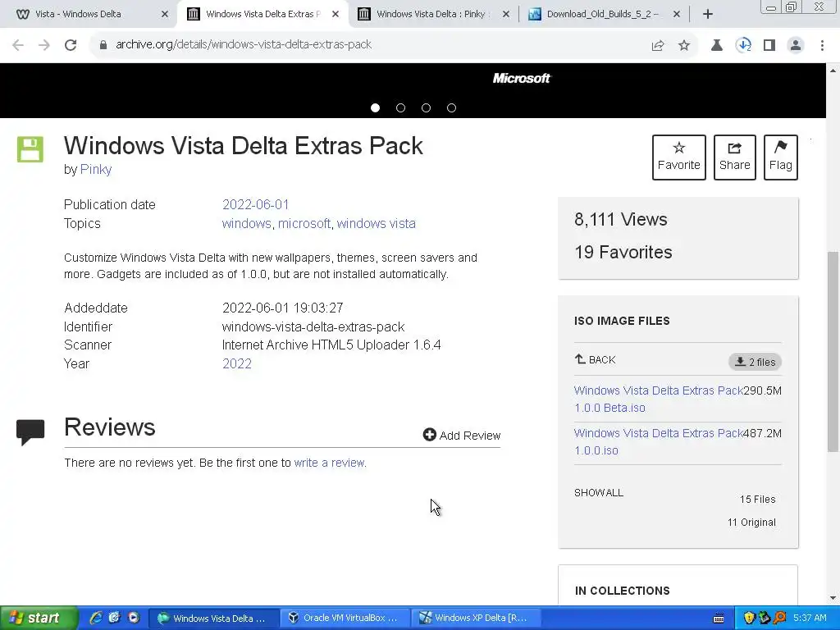This screenshot has height=630, width=840.
Task: Download the 2 files bundle
Action: click(x=755, y=362)
